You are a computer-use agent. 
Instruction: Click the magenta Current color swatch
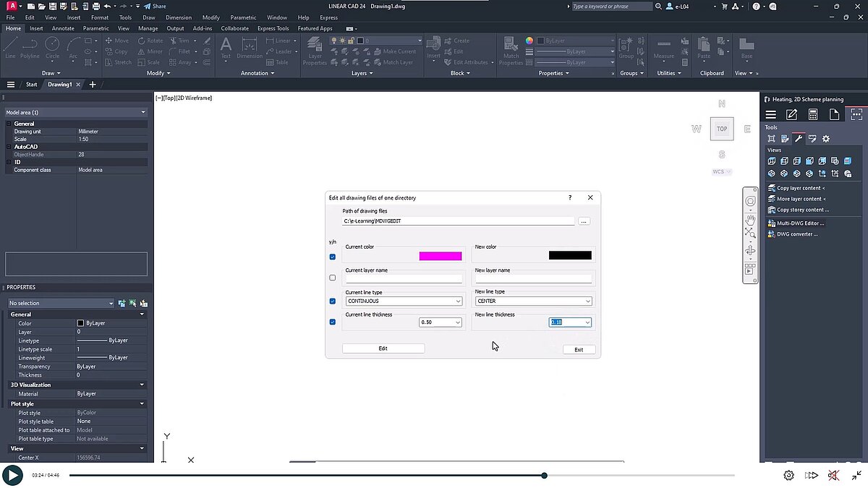(440, 256)
